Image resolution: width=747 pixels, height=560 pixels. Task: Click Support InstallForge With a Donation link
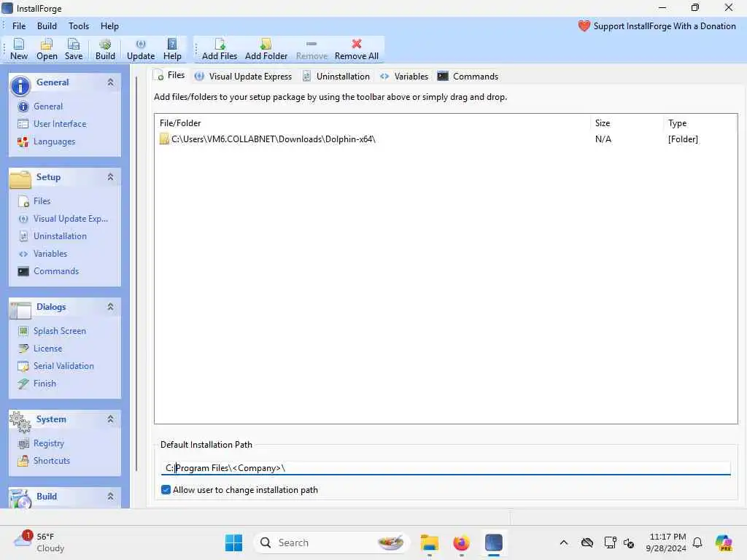[x=657, y=26]
